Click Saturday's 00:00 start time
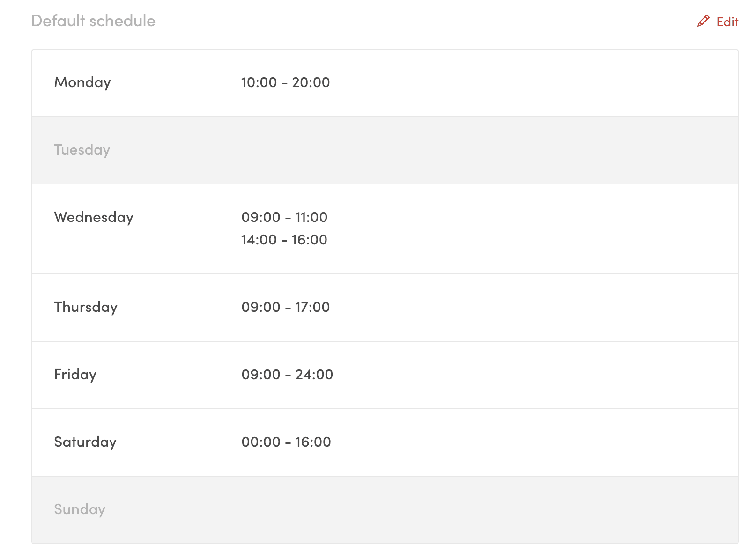The image size is (756, 560). pos(261,442)
